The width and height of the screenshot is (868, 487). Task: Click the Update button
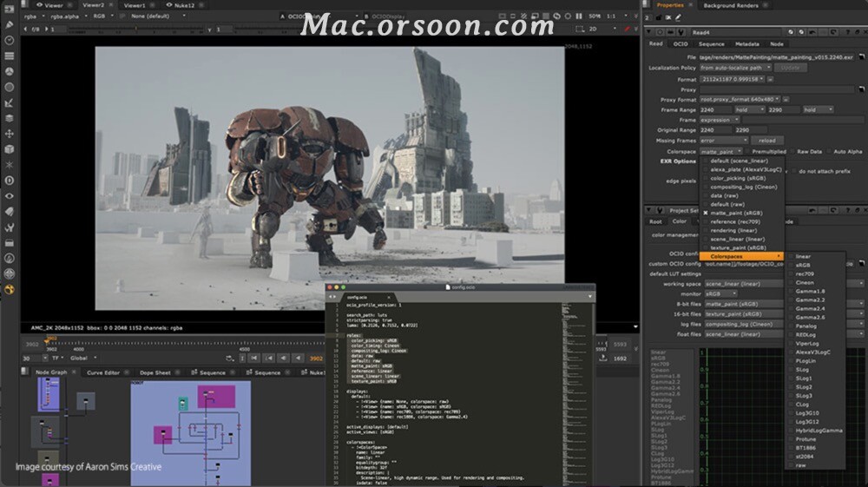tap(790, 68)
